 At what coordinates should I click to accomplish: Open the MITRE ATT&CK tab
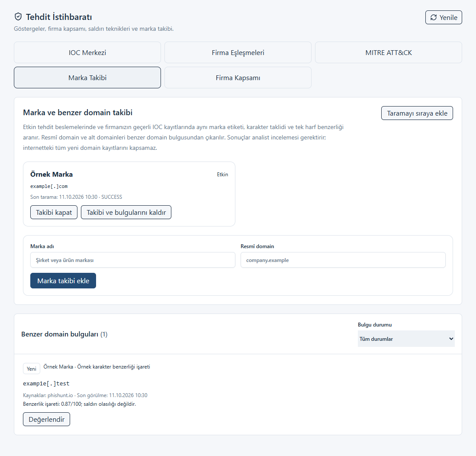(389, 52)
